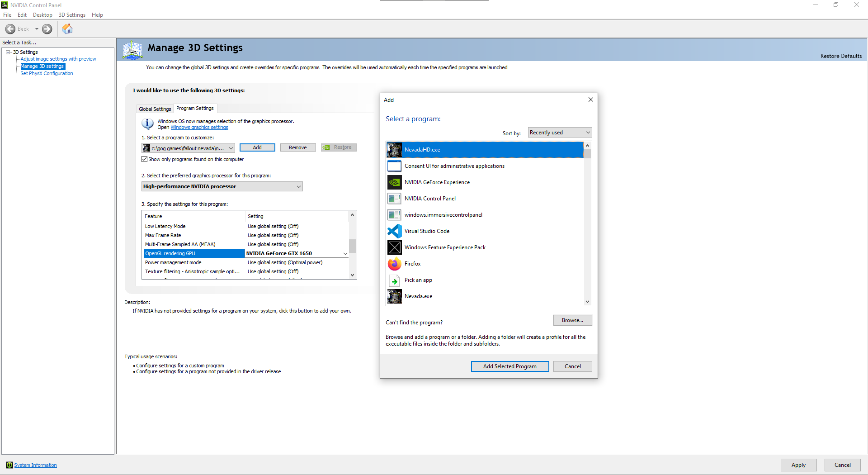Open System Information link
868x475 pixels.
point(35,465)
